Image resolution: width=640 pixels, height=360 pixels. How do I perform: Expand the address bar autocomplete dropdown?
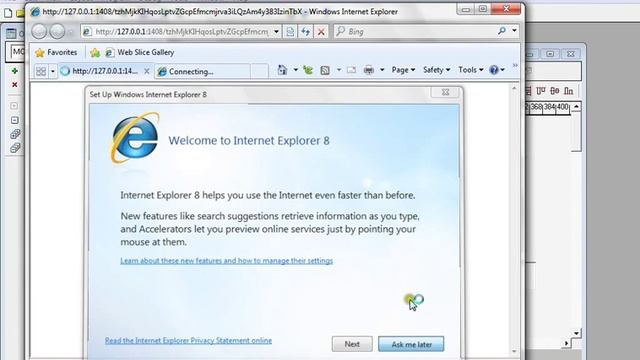276,31
